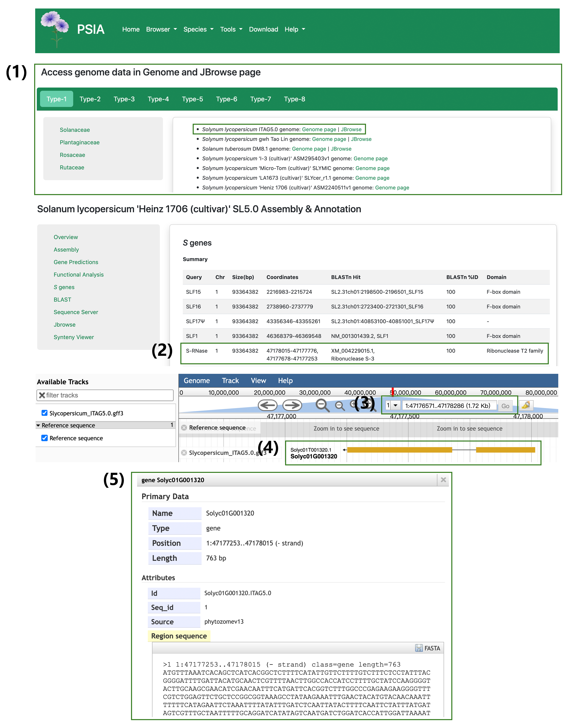The image size is (570, 728).
Task: Clear the filter tracks field
Action: (x=42, y=395)
